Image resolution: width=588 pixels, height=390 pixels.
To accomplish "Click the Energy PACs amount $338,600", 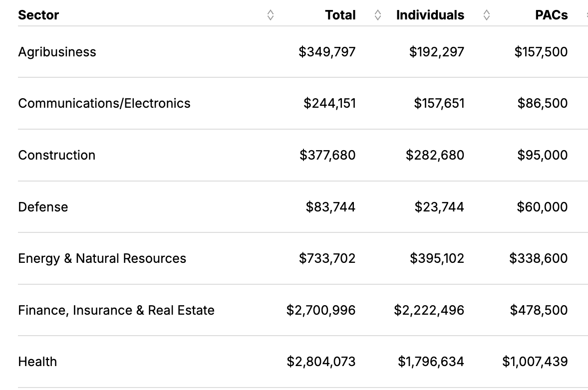I will (x=538, y=258).
